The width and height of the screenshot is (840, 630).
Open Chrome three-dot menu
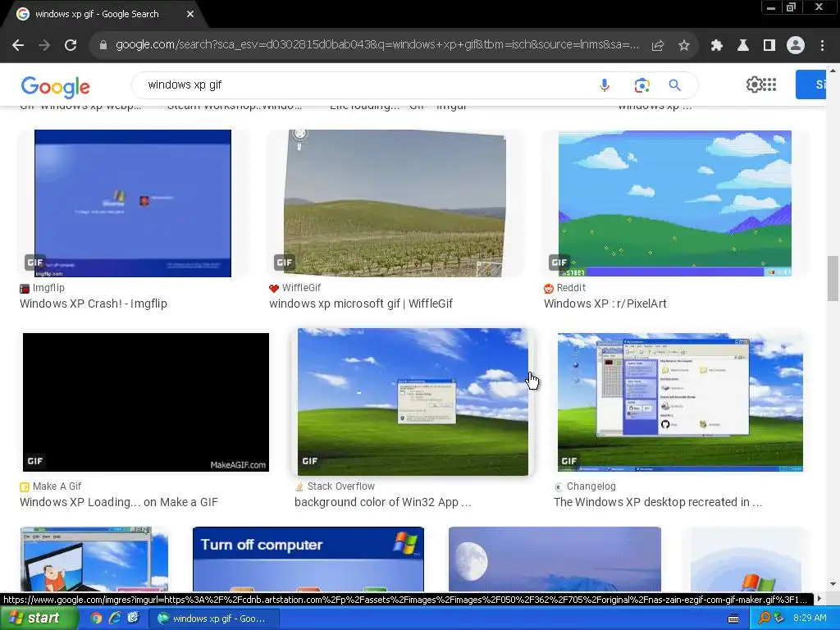pos(822,46)
